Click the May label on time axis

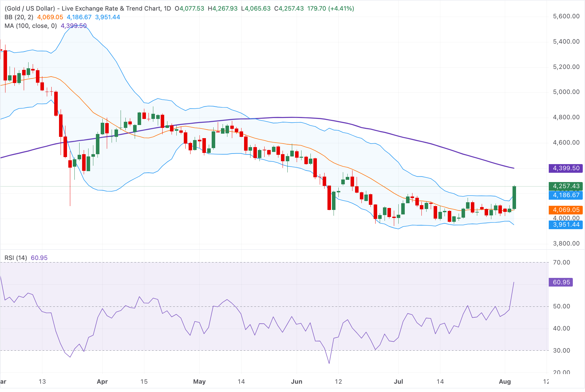(x=199, y=382)
